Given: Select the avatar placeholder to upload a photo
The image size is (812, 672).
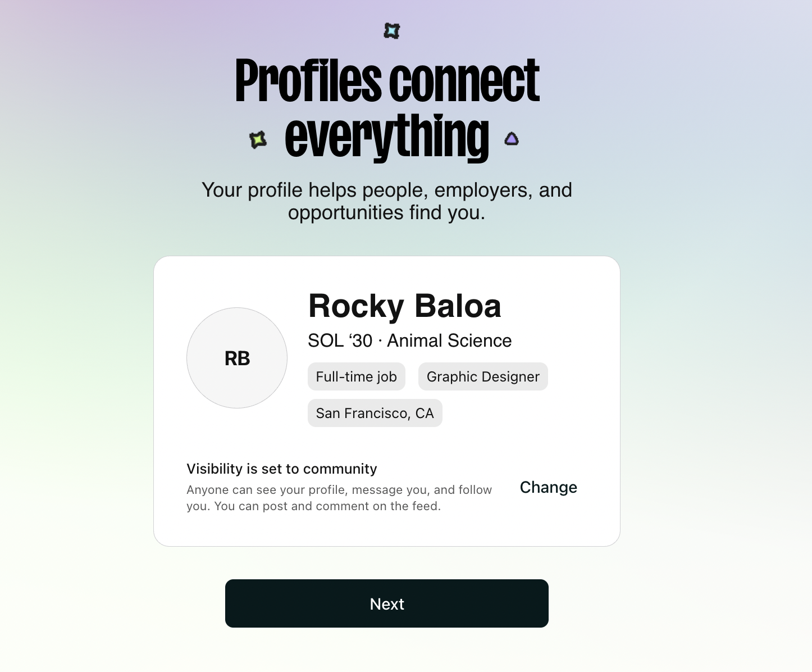Looking at the screenshot, I should pos(236,358).
